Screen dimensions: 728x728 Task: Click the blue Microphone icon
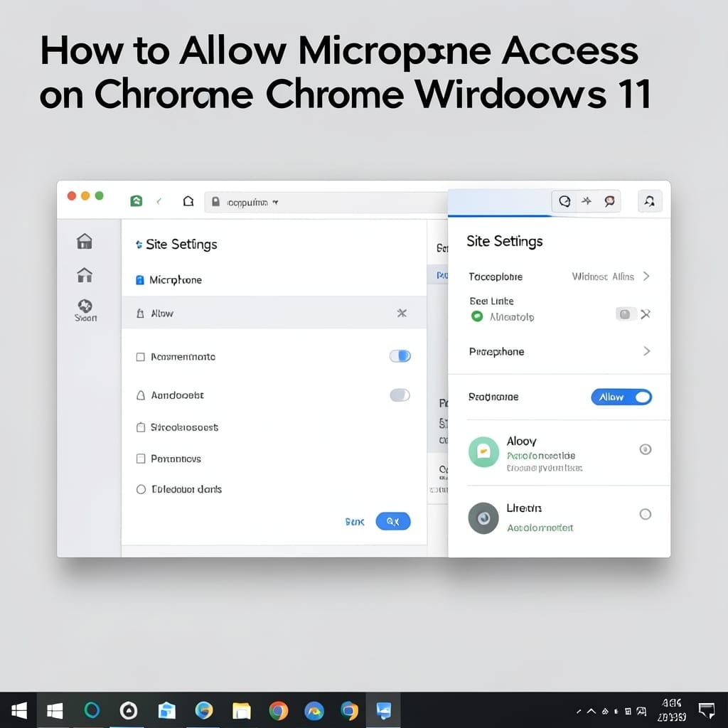[140, 280]
